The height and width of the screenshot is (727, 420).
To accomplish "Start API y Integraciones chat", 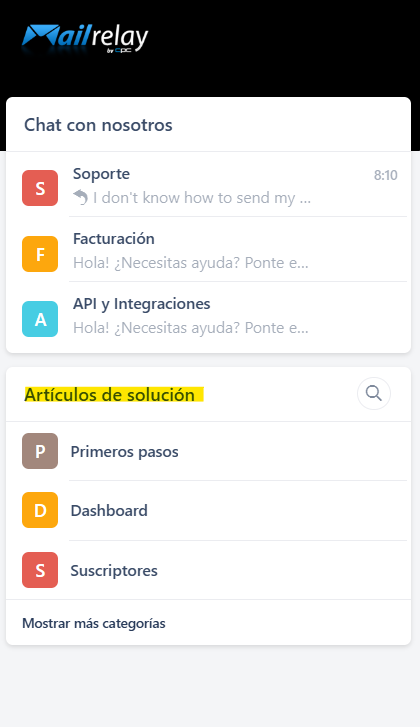I will (208, 316).
